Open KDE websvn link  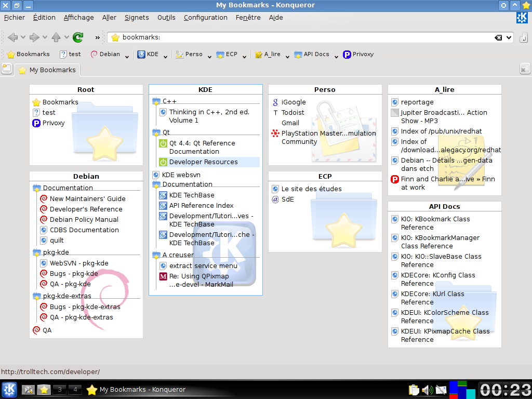coord(181,175)
